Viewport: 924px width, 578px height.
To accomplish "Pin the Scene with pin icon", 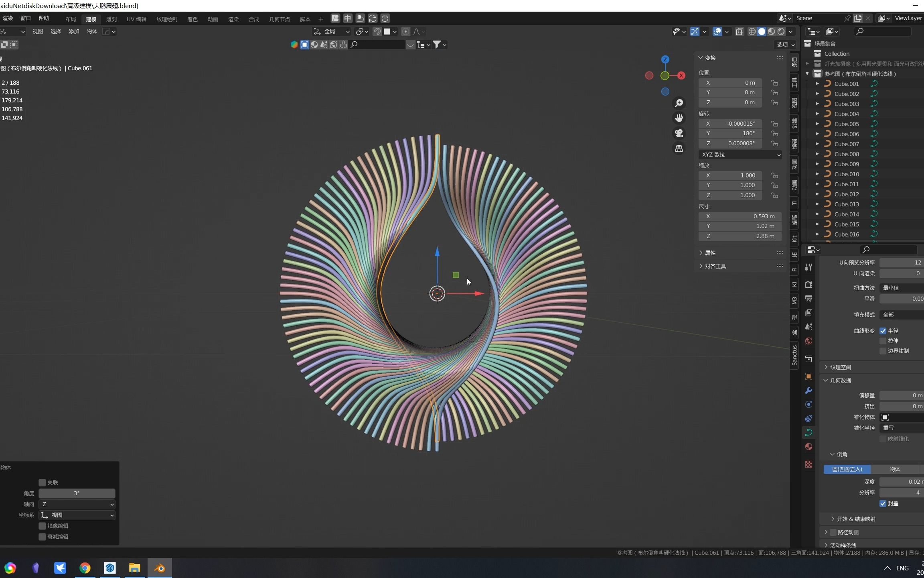I will click(x=847, y=18).
